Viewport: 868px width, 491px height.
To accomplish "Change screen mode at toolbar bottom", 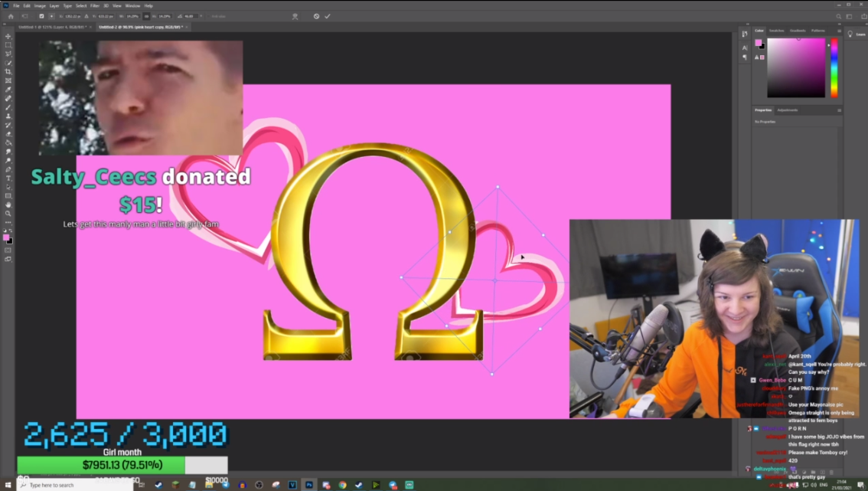I will pyautogui.click(x=8, y=259).
